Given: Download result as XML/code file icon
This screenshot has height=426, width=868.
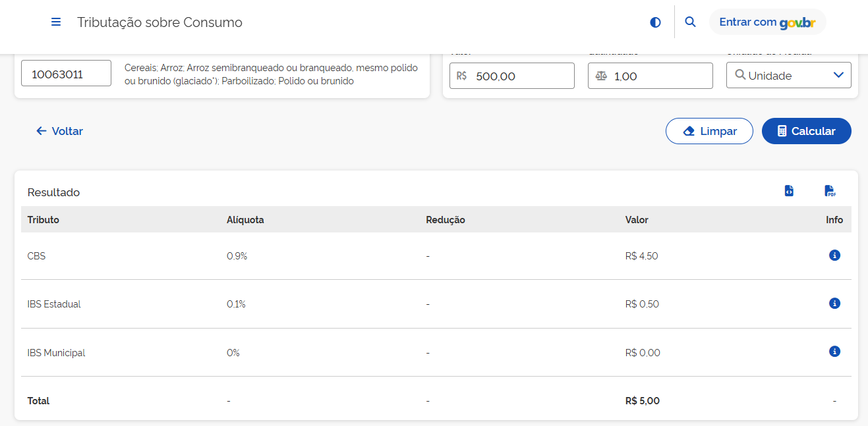Looking at the screenshot, I should coord(789,191).
